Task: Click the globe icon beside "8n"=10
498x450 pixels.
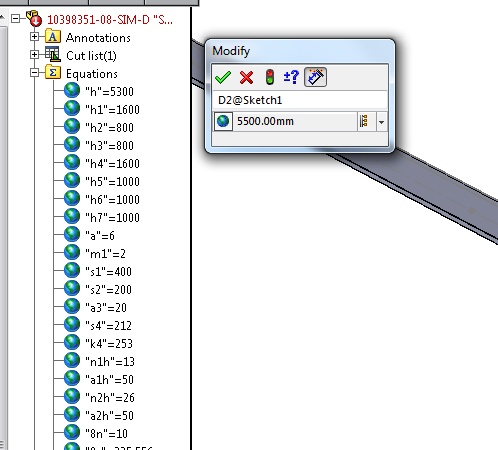Action: pyautogui.click(x=72, y=432)
